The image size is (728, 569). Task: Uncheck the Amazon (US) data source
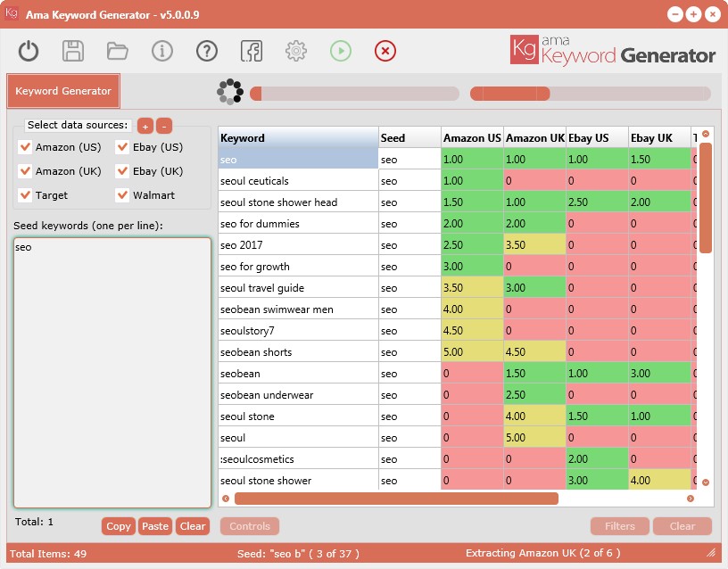click(x=25, y=147)
